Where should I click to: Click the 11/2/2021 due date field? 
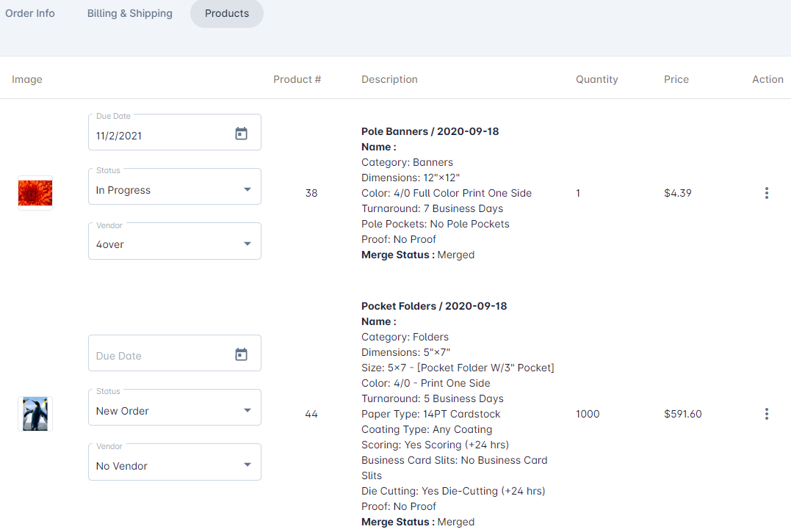pos(175,133)
